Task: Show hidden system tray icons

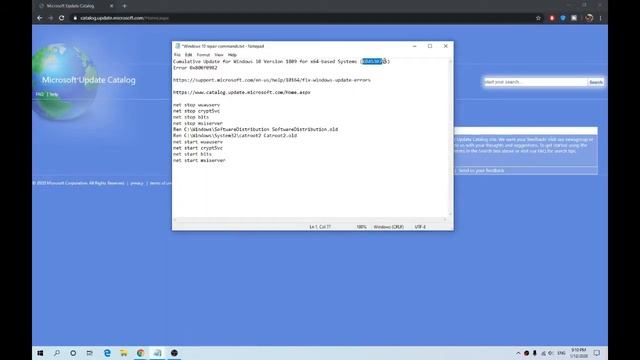Action: pyautogui.click(x=518, y=353)
